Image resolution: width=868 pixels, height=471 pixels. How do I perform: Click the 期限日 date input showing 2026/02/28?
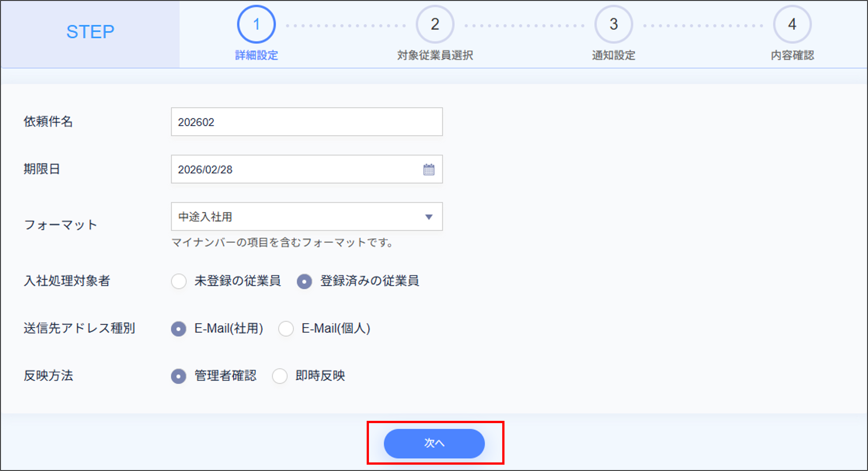(296, 169)
